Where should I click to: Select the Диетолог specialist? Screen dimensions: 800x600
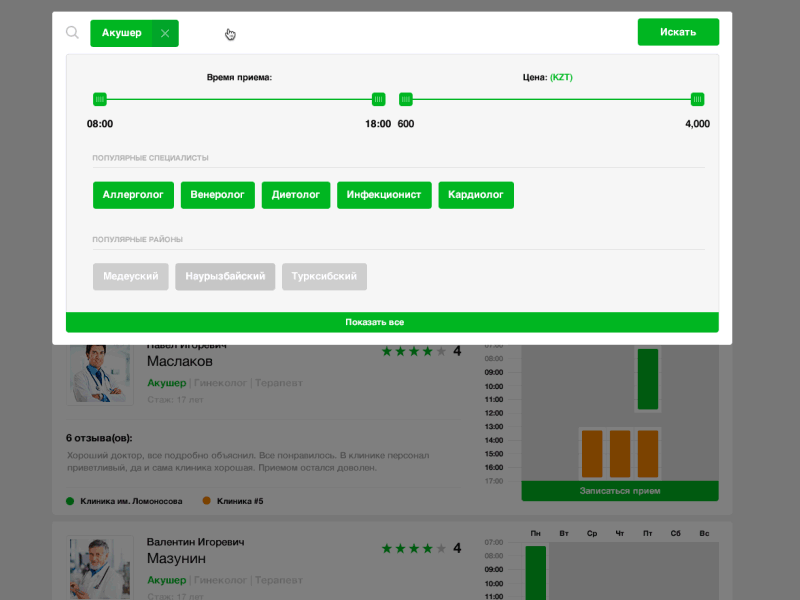coord(296,195)
